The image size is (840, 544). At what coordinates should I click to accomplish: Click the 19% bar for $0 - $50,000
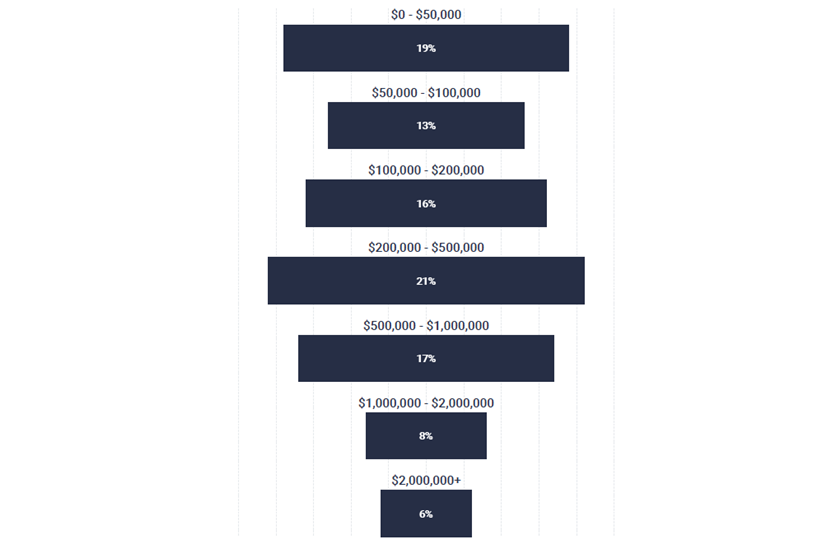click(426, 48)
